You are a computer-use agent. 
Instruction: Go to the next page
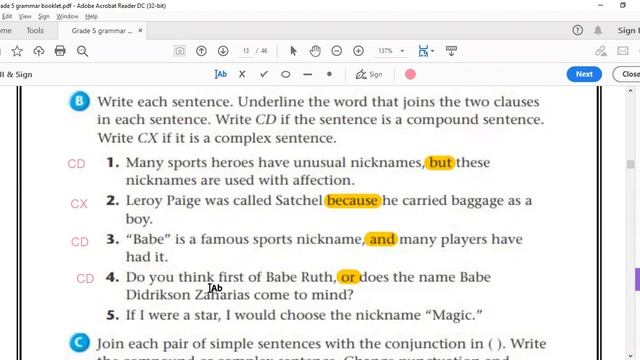coord(223,51)
